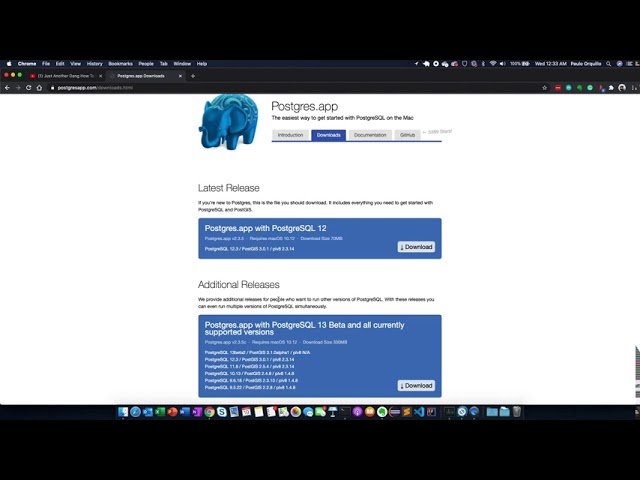Open the Edit menu
This screenshot has width=640, height=480.
click(60, 64)
